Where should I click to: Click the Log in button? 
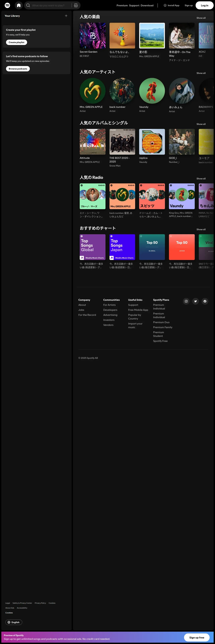(x=204, y=5)
